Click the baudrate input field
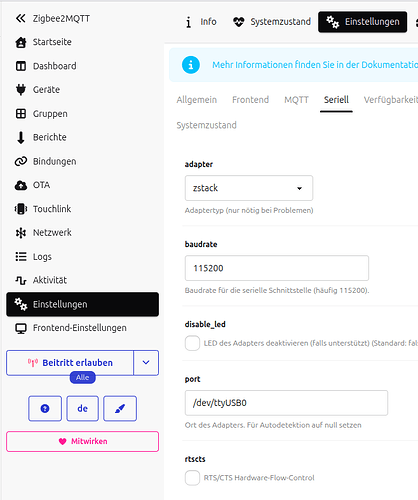This screenshot has height=500, width=418. tap(277, 268)
